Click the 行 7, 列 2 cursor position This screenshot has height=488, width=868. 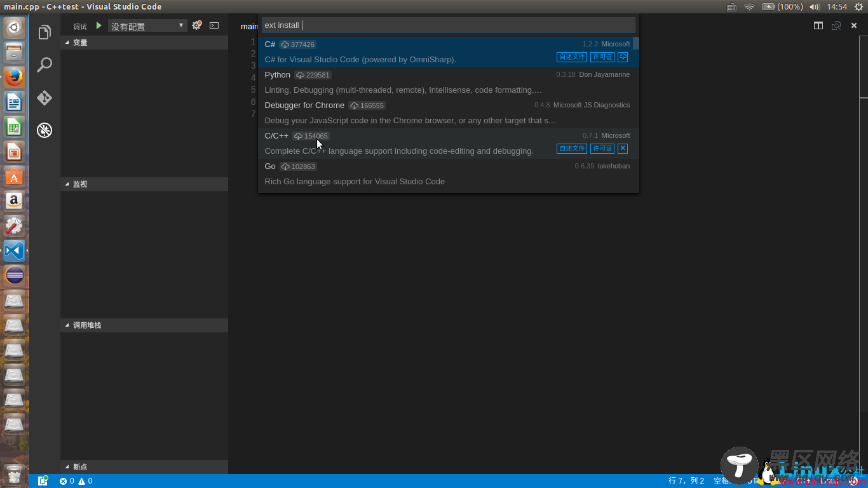[x=686, y=481]
